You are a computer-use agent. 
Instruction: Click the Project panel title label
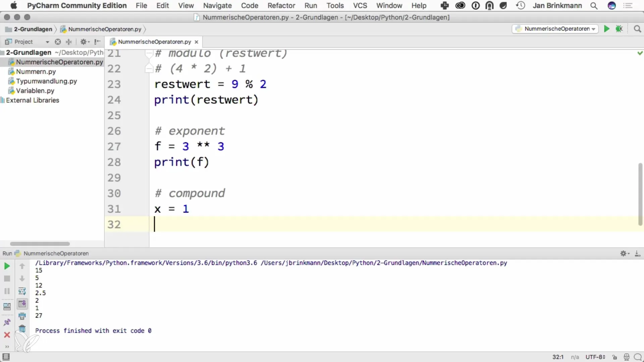(23, 42)
